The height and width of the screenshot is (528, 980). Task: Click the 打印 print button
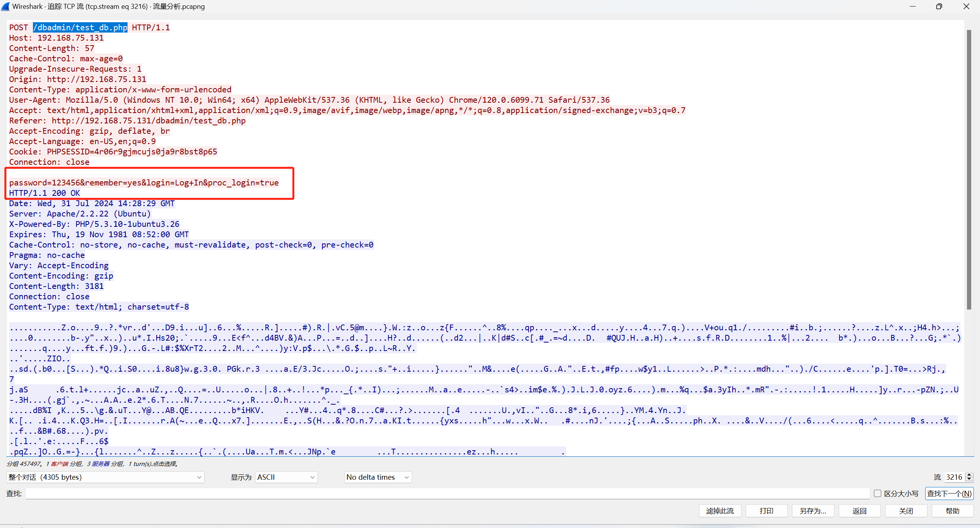[x=766, y=511]
